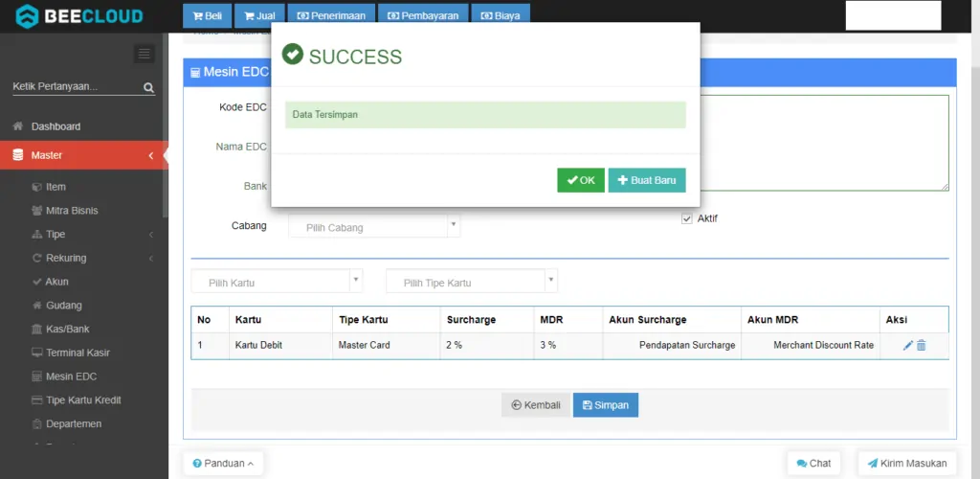Open Terminal Kasir in the sidebar
The height and width of the screenshot is (479, 980).
pyautogui.click(x=78, y=353)
